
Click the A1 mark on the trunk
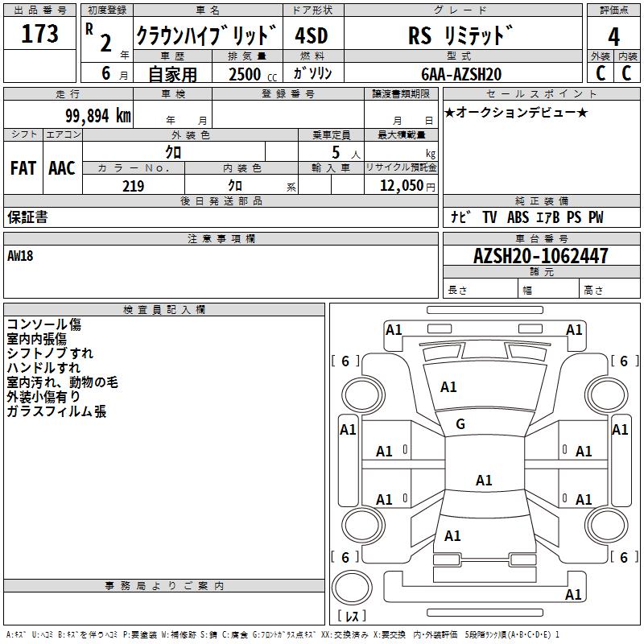[x=452, y=536]
